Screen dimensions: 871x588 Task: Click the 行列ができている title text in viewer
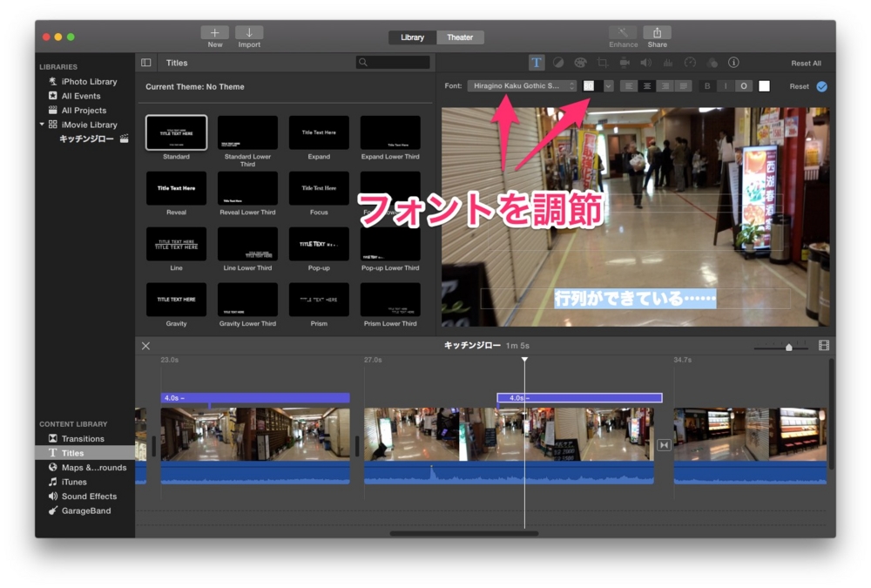pos(635,299)
